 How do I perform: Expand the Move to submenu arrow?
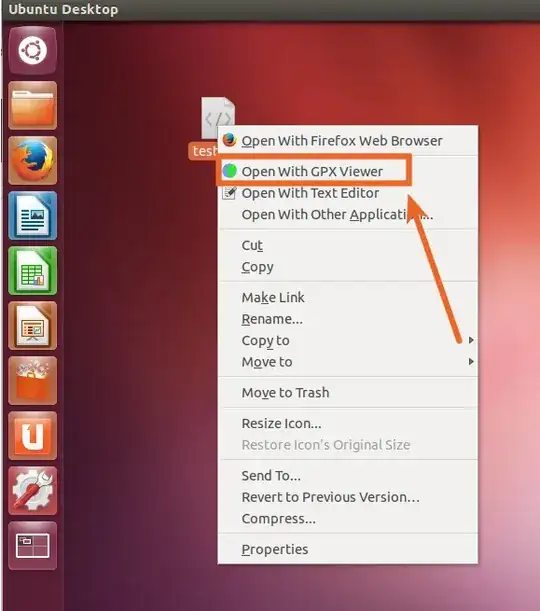point(471,362)
